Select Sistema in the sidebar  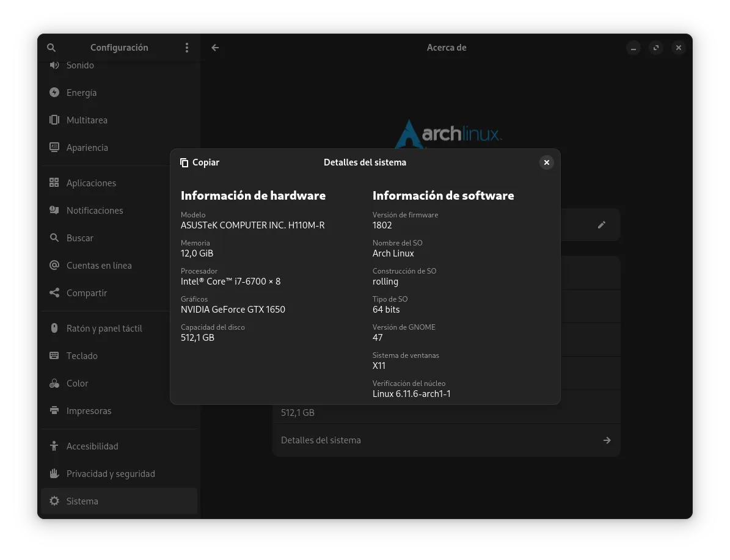coord(119,501)
